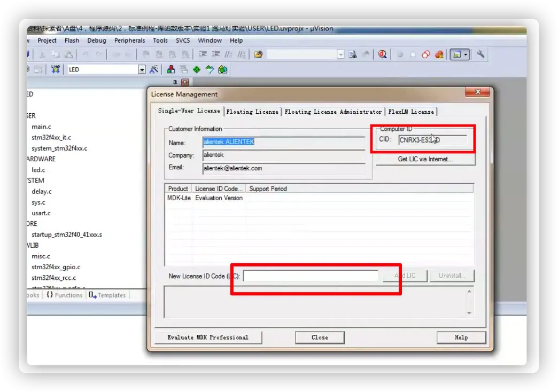558x392 pixels.
Task: Open the Help menu
Action: pos(236,41)
